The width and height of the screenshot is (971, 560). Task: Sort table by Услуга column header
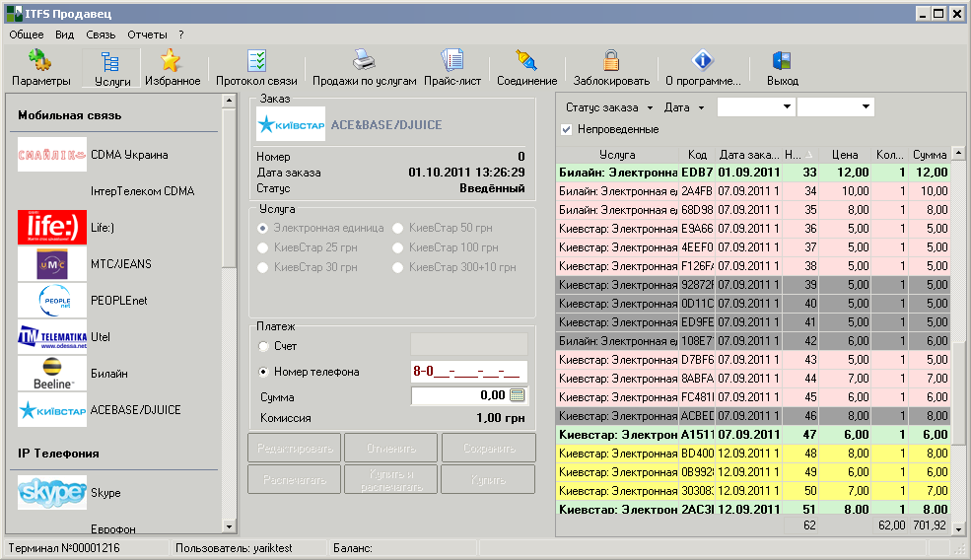[617, 155]
